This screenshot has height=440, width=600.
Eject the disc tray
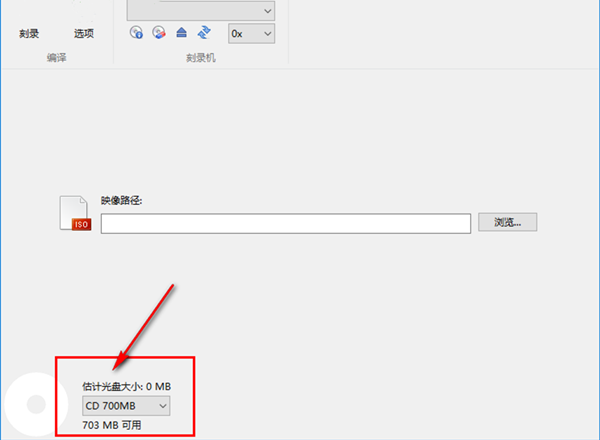click(181, 33)
